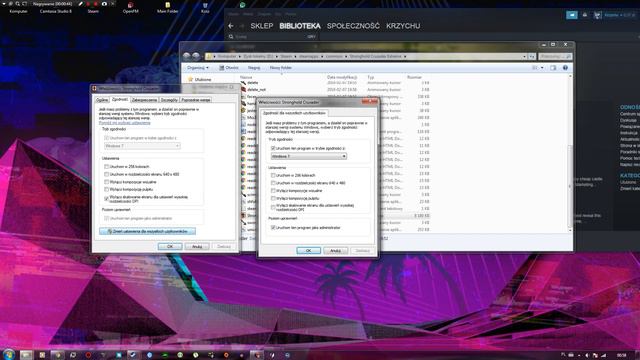This screenshot has height=360, width=640.
Task: Check 640 x 480 resolution in front dialog
Action: (x=273, y=183)
